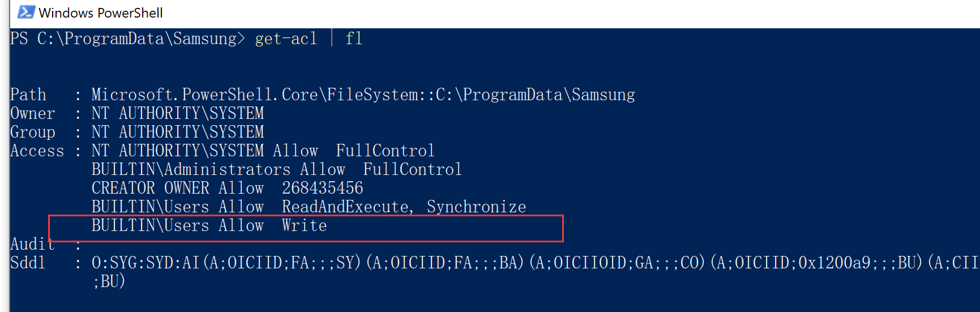Click the NT AUTHORITY\SYSTEM Allow FullControl entry

point(263,151)
